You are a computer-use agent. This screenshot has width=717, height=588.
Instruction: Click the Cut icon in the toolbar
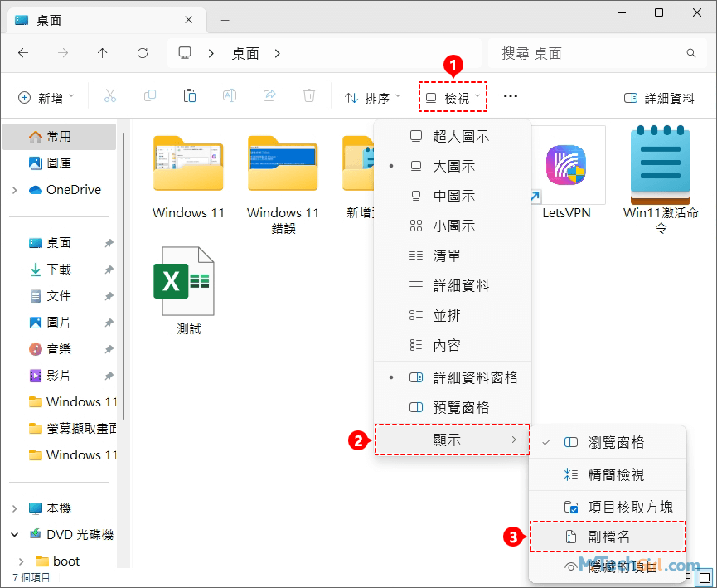coord(109,95)
